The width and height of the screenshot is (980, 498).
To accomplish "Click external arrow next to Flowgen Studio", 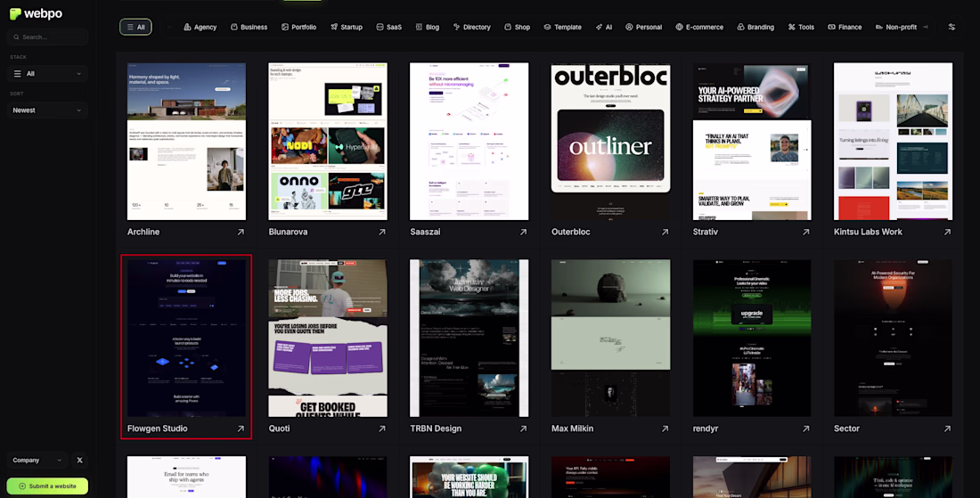I will tap(241, 429).
